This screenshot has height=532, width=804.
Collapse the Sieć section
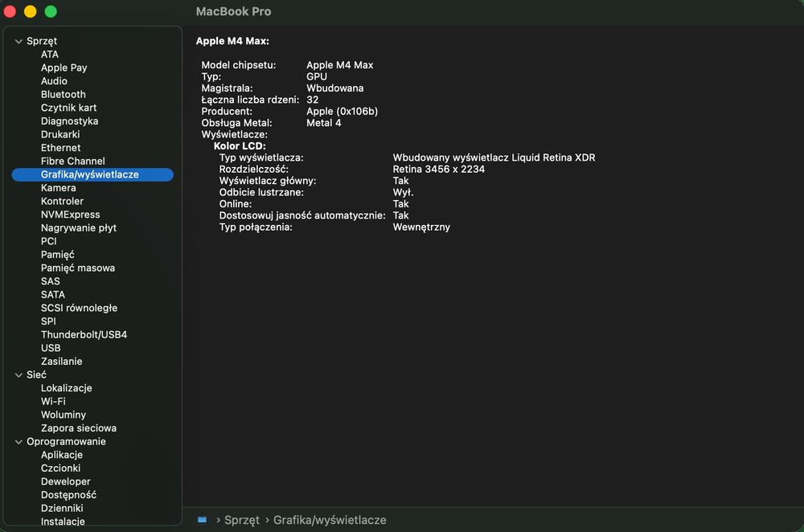pos(18,374)
